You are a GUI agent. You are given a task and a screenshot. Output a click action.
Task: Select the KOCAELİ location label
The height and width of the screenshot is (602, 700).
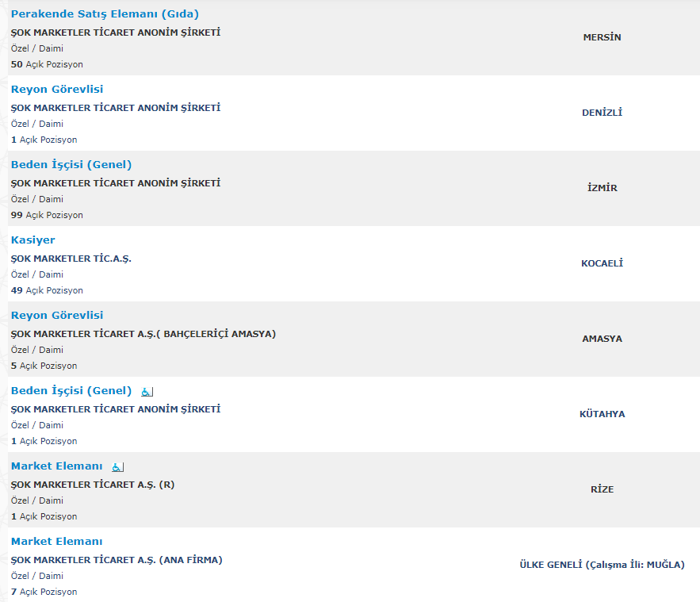coord(602,263)
